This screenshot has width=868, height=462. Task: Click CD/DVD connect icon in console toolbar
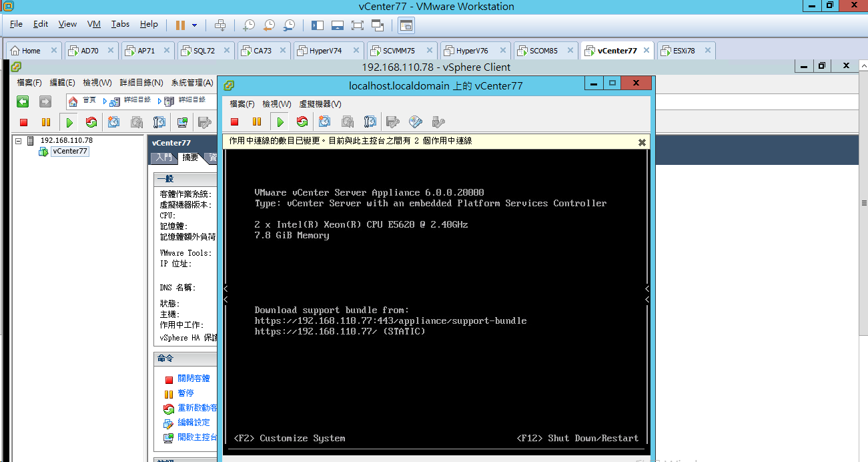(x=416, y=122)
